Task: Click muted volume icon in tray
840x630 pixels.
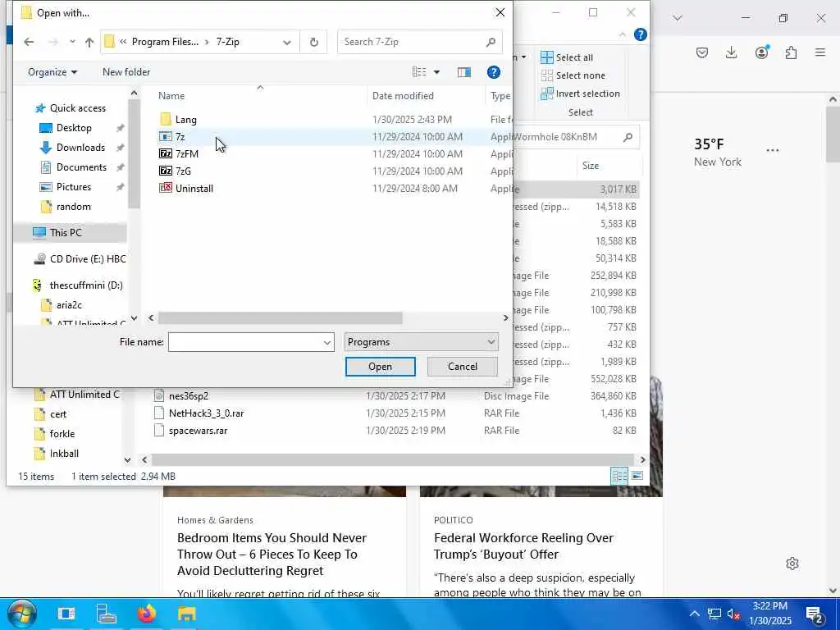Action: click(x=733, y=614)
